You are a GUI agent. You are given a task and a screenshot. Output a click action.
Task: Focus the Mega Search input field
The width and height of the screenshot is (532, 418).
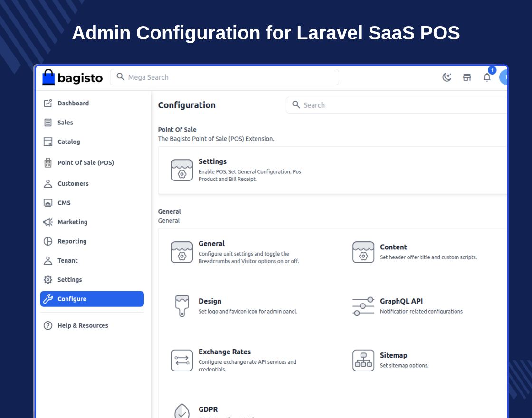click(224, 77)
